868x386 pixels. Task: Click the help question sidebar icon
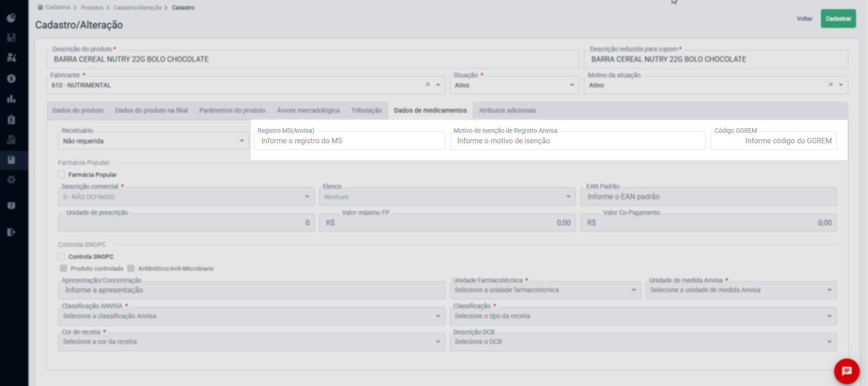pyautogui.click(x=11, y=206)
